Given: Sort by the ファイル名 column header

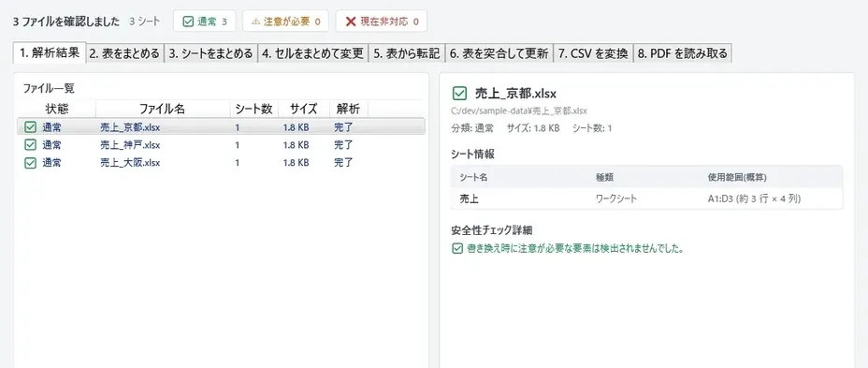Looking at the screenshot, I should coord(162,110).
